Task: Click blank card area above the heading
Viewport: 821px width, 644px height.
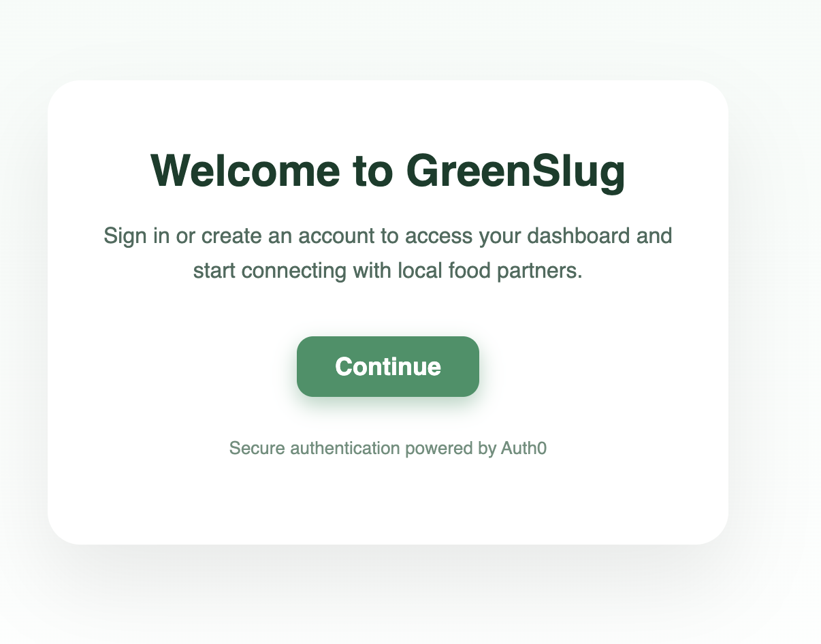Action: [388, 112]
